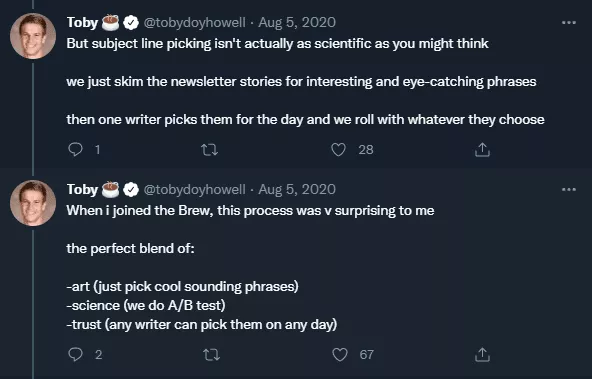Share the subject line picking tweet
592x379 pixels.
point(482,149)
